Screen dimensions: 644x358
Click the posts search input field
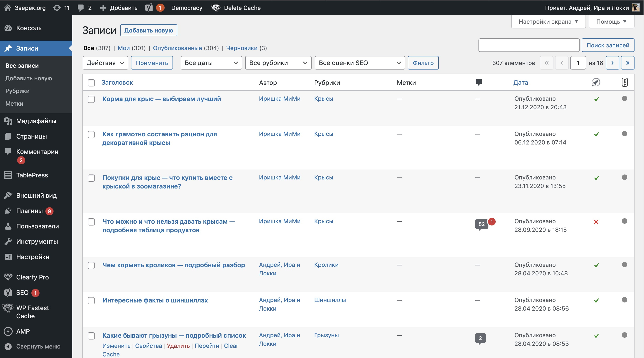529,45
